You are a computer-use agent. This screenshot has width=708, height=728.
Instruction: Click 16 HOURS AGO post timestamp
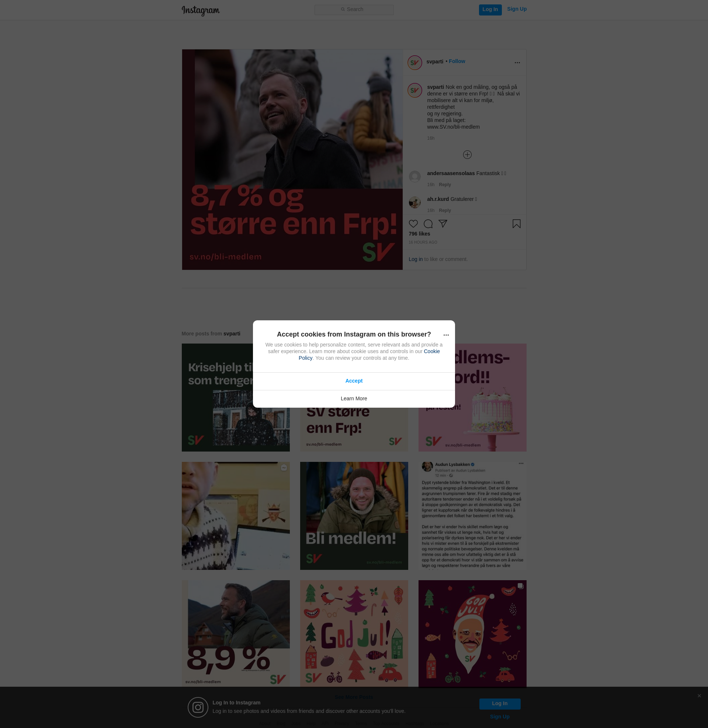423,243
